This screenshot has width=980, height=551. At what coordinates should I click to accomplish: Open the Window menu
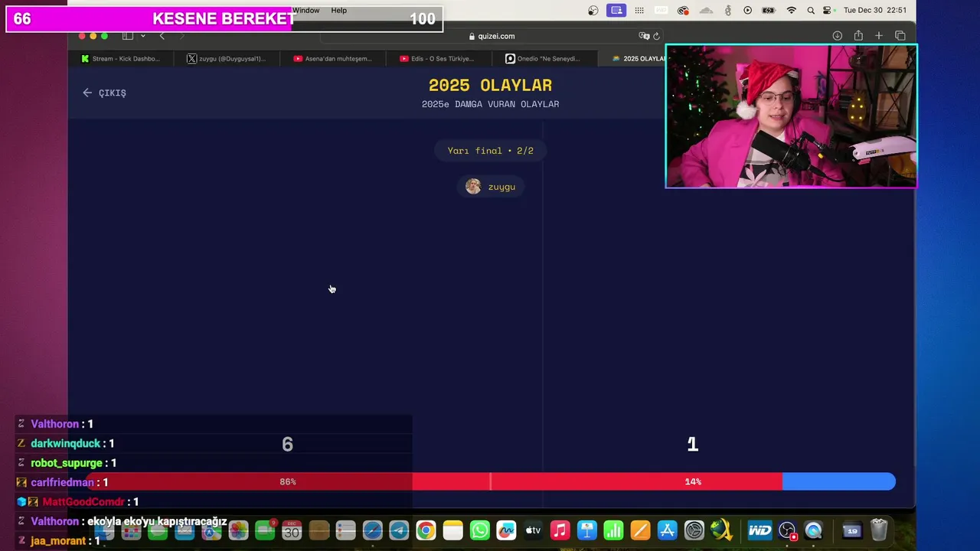pos(305,11)
